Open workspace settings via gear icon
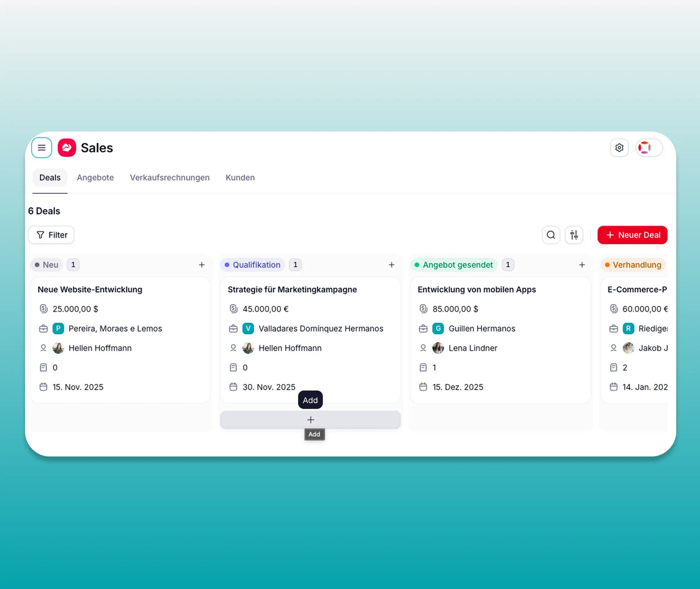This screenshot has height=589, width=700. point(619,147)
